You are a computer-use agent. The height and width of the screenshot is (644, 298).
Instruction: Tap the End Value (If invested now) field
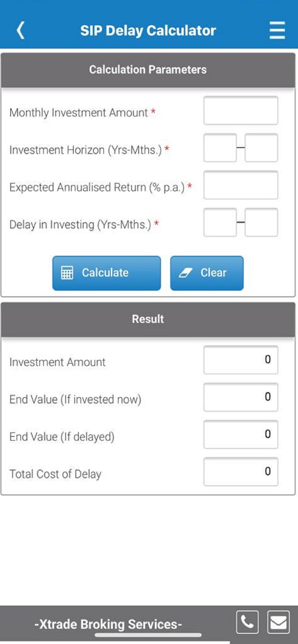[240, 397]
